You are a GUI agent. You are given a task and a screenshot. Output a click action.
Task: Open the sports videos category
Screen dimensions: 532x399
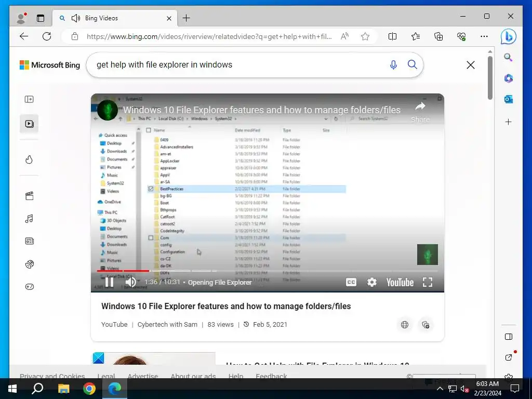pos(29,264)
